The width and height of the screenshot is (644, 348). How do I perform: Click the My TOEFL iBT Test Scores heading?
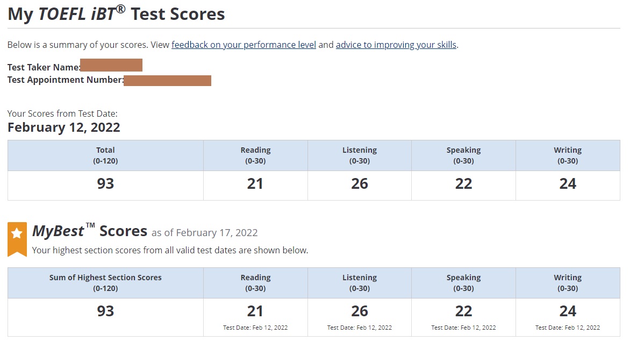[x=116, y=15]
